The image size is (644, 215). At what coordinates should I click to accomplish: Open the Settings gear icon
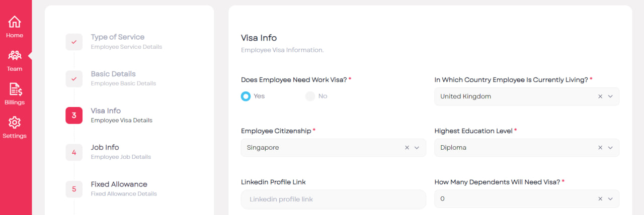click(15, 123)
